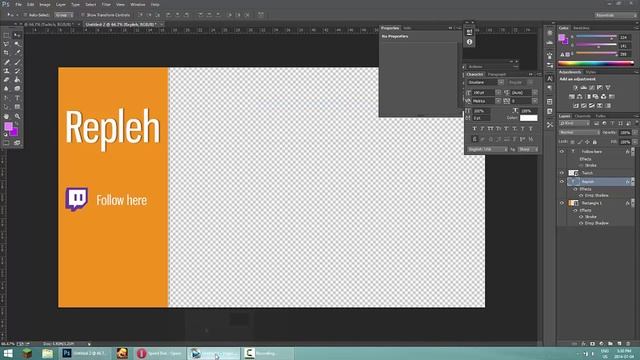Open the font size dropdown

(498, 93)
